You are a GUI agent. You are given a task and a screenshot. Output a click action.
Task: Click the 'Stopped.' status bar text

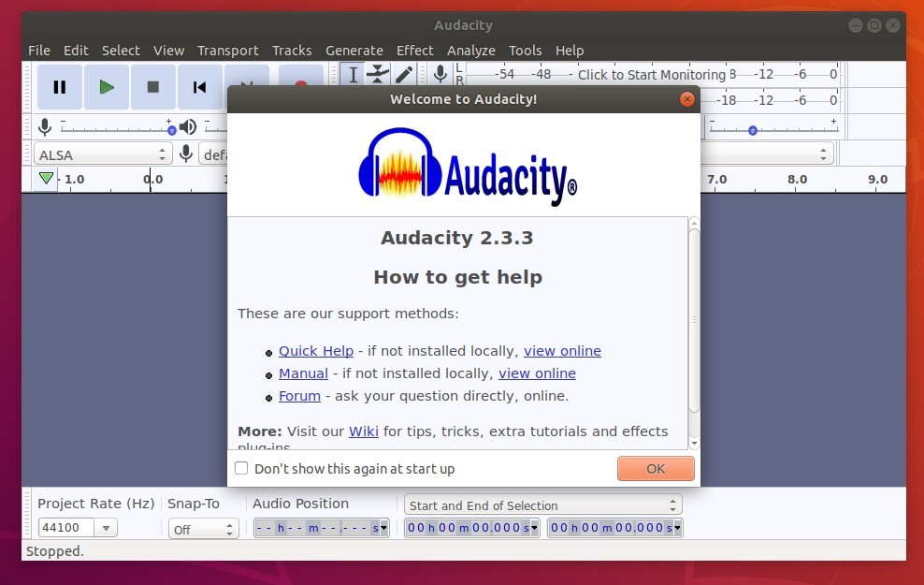pos(55,550)
